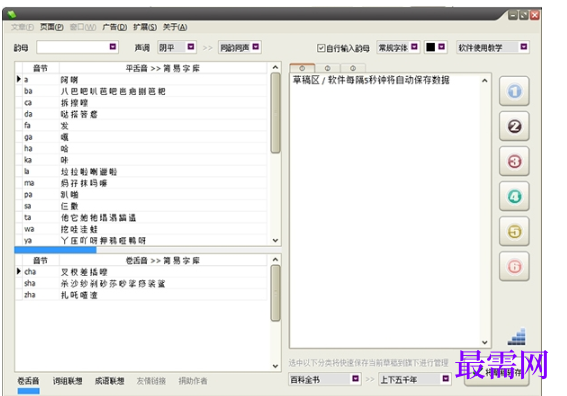Click up arrow of lower syllable list scrollbar
Image resolution: width=567 pixels, height=396 pixels.
click(275, 259)
